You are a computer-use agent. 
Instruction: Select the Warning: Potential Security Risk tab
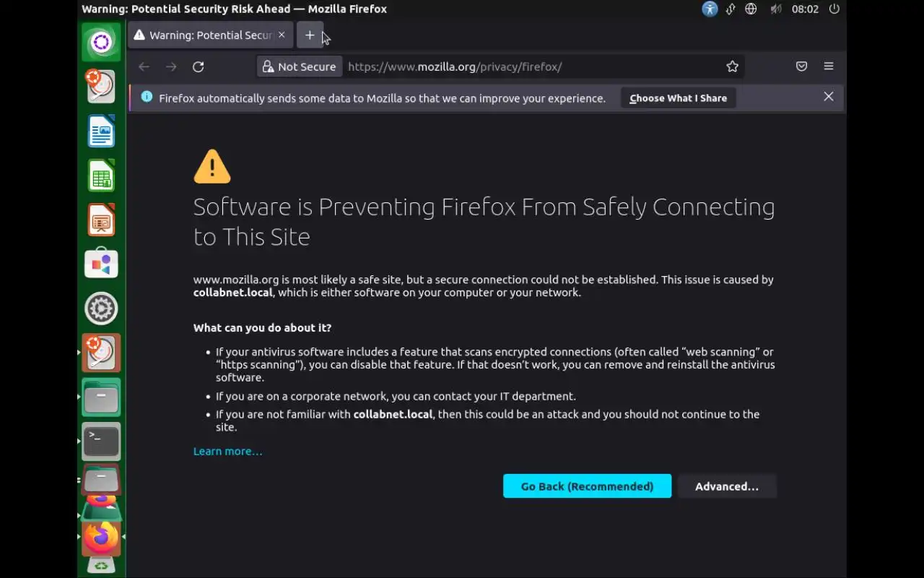(x=206, y=35)
